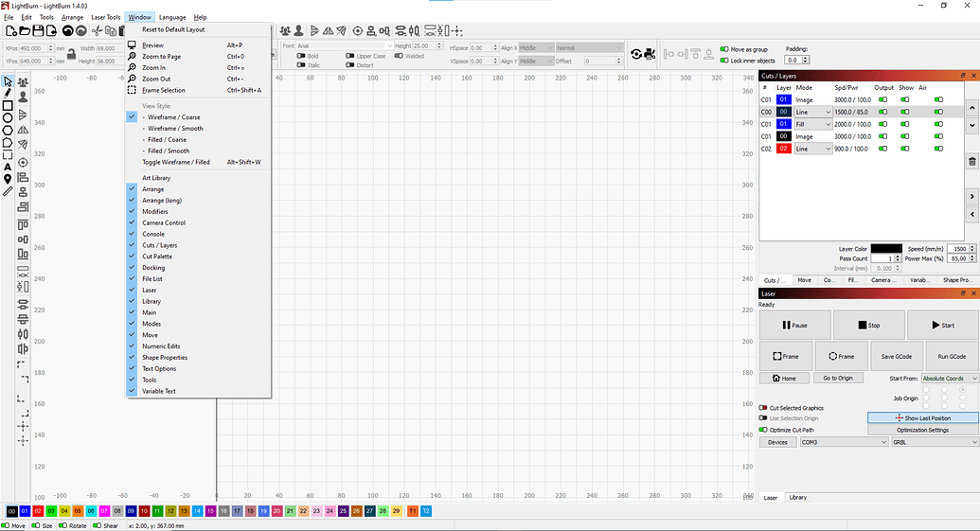Toggle Upper Case switch
This screenshot has height=531, width=980.
(350, 56)
